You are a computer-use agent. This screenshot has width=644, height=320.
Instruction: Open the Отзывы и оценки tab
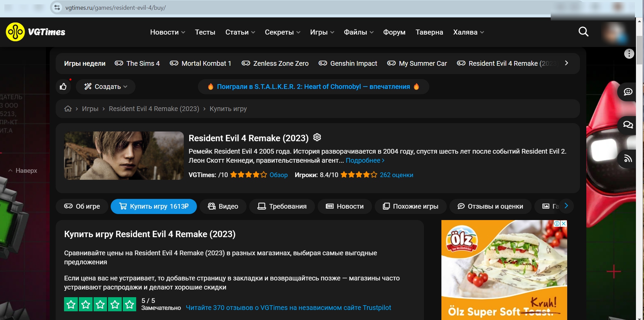491,206
